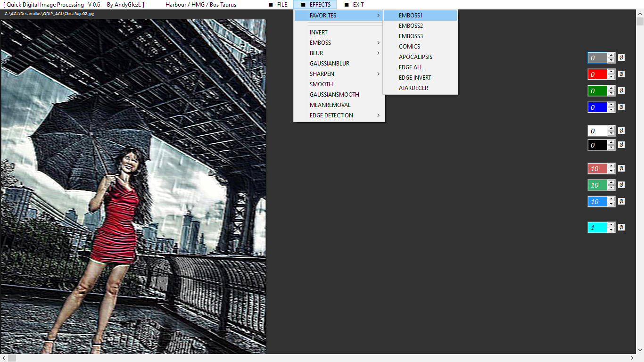
Task: Click the reset Ø button beside the white field
Action: click(621, 131)
